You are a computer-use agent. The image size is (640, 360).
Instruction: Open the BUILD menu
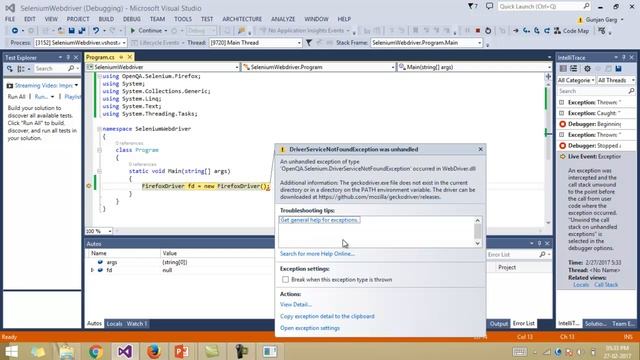coord(106,19)
